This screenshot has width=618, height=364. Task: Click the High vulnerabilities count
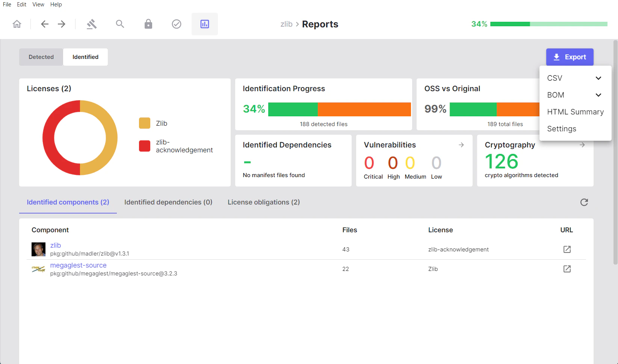click(x=393, y=163)
